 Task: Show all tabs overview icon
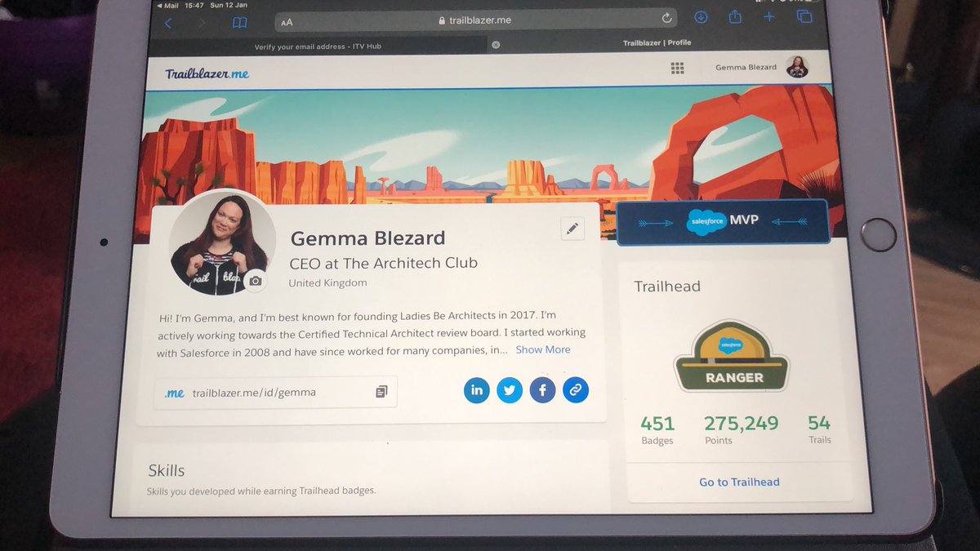click(x=804, y=16)
